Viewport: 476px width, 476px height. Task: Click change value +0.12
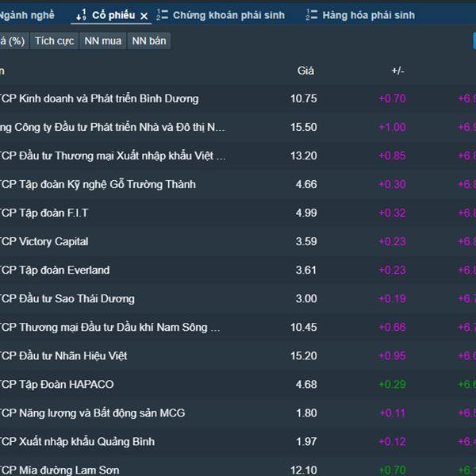coord(392,441)
